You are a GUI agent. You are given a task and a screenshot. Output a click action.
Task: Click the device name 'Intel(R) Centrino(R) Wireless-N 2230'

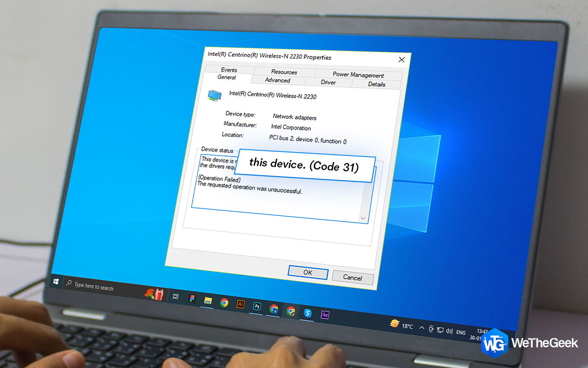(273, 95)
